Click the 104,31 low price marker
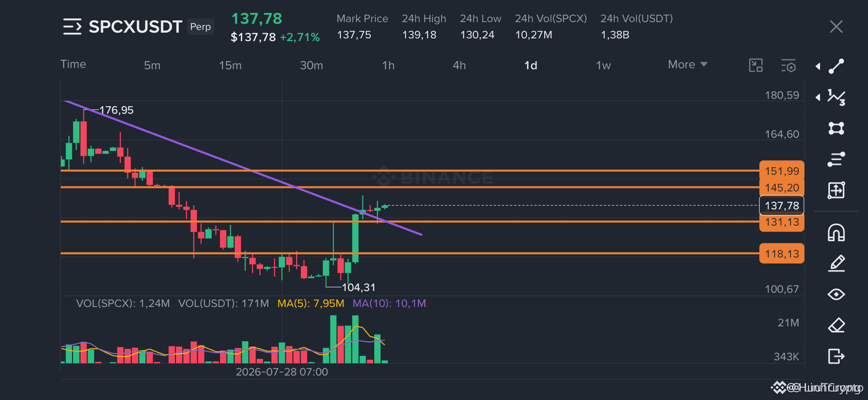The width and height of the screenshot is (868, 400). (358, 287)
